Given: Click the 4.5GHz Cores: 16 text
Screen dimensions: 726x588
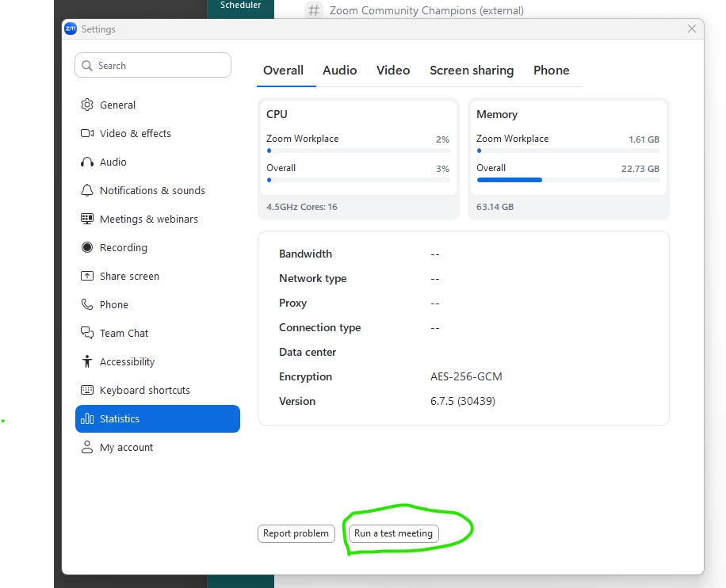Looking at the screenshot, I should 302,207.
